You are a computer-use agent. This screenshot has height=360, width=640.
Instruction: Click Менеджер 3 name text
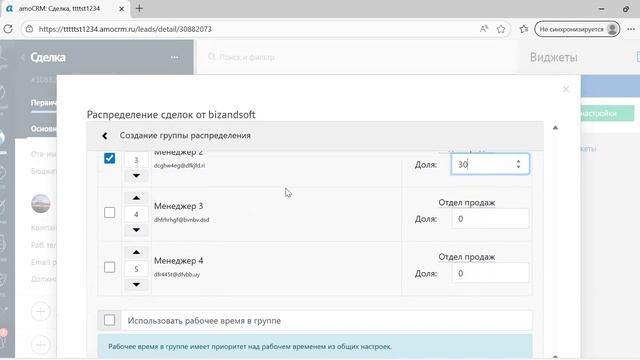[x=178, y=206]
